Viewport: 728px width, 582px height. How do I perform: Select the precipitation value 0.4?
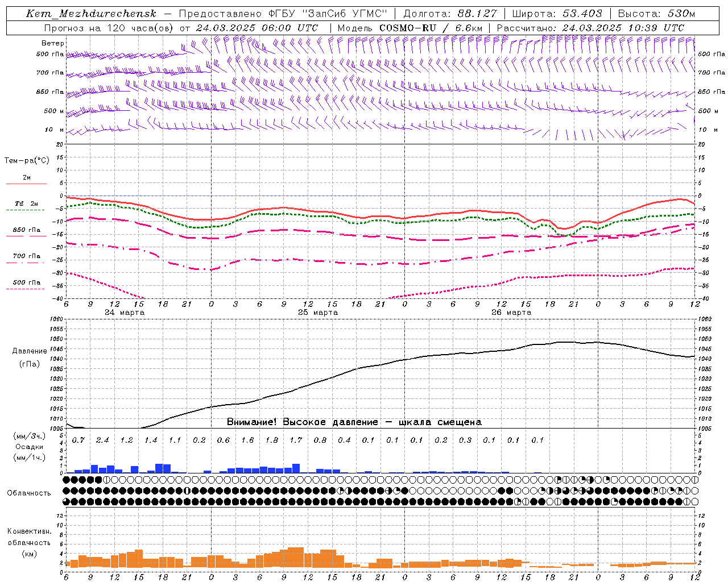tap(344, 440)
